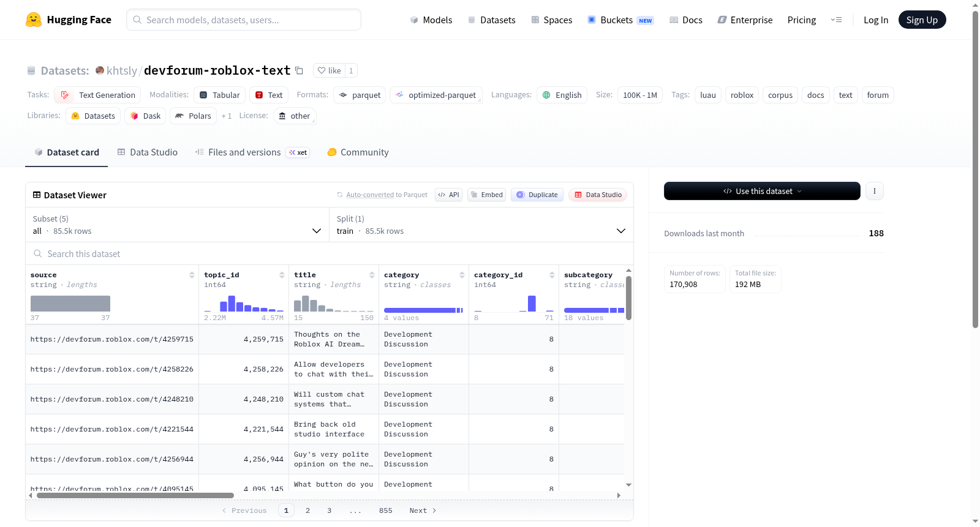
Task: Sort the topic_id column
Action: coord(282,275)
